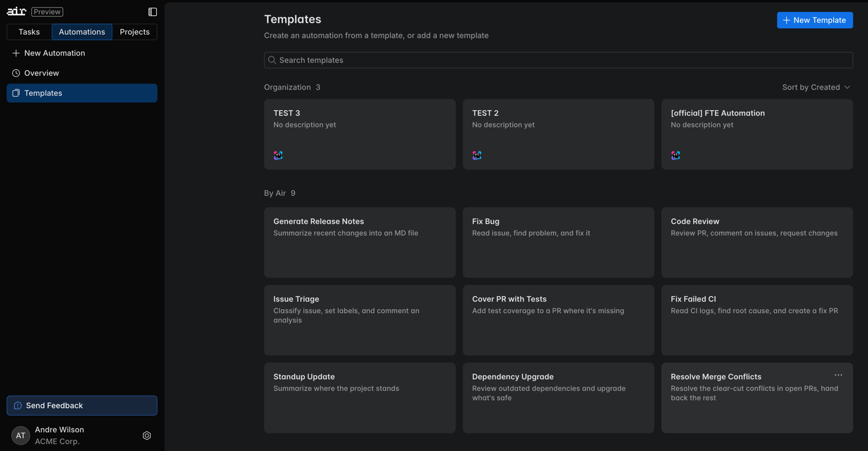Viewport: 868px width, 451px height.
Task: Open the Sort by Created dropdown
Action: click(x=816, y=87)
